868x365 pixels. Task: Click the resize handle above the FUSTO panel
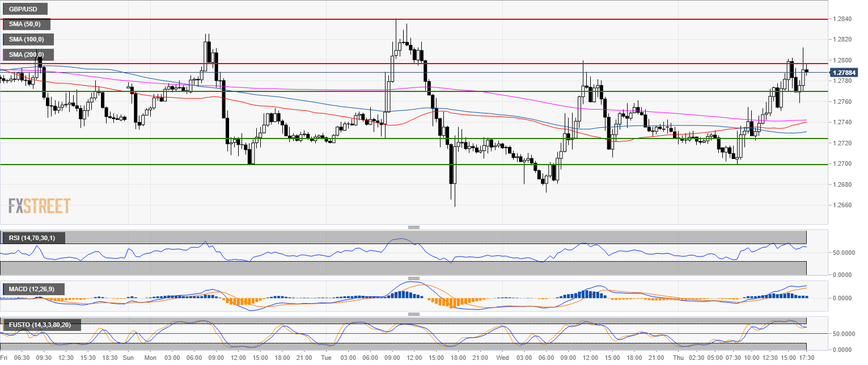click(x=414, y=314)
